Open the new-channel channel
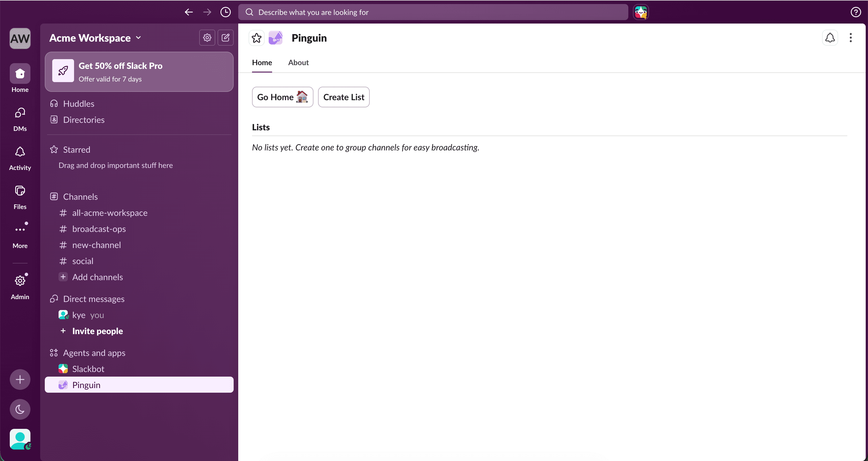The width and height of the screenshot is (868, 461). point(139,245)
